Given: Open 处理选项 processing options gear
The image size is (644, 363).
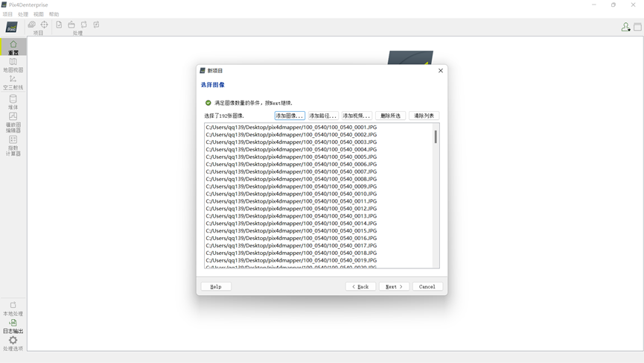Looking at the screenshot, I should click(13, 344).
